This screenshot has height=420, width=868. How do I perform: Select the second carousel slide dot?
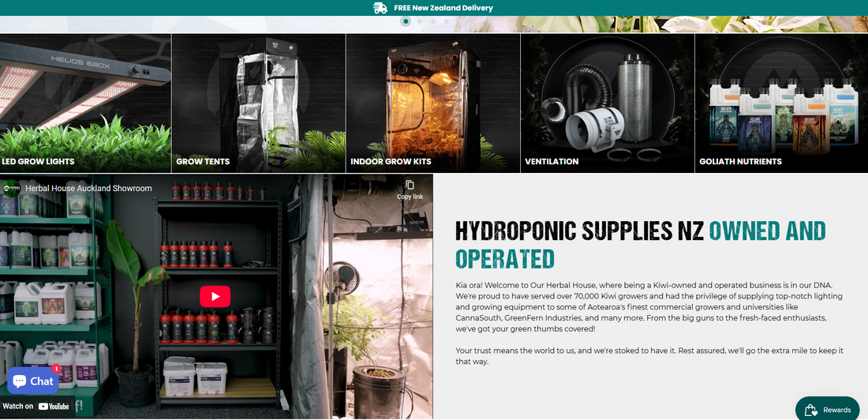point(420,21)
